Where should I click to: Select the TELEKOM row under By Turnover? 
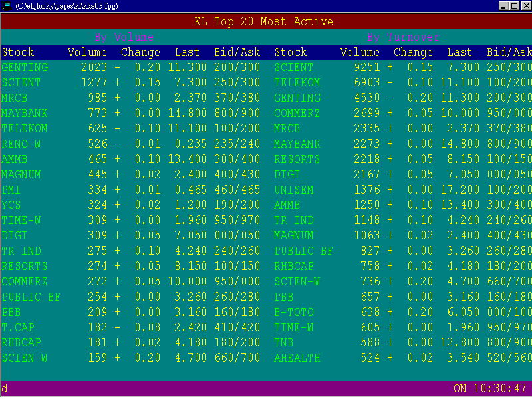(x=299, y=82)
